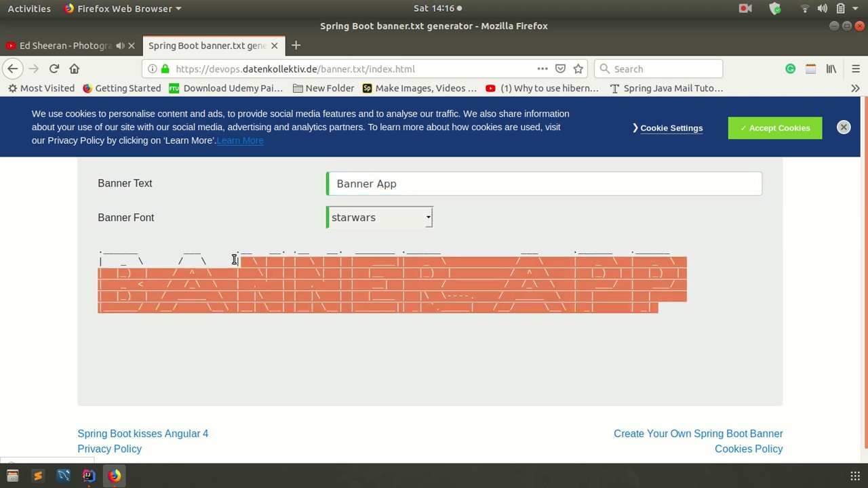This screenshot has width=868, height=488.
Task: Expand the system menu arrow
Action: tap(856, 8)
